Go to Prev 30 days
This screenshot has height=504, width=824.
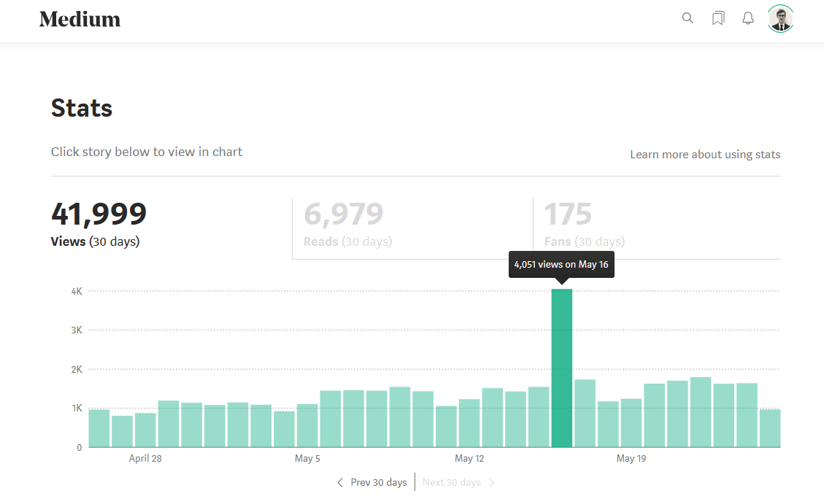click(378, 482)
